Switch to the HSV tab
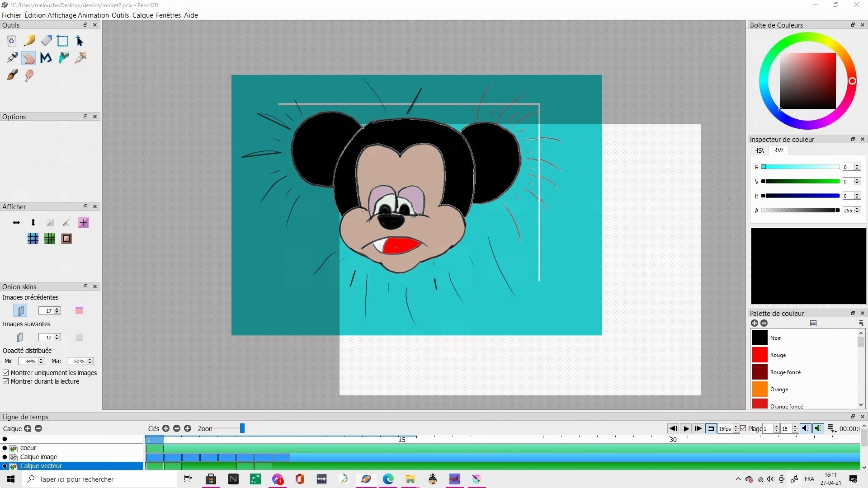The width and height of the screenshot is (868, 488). coord(760,150)
